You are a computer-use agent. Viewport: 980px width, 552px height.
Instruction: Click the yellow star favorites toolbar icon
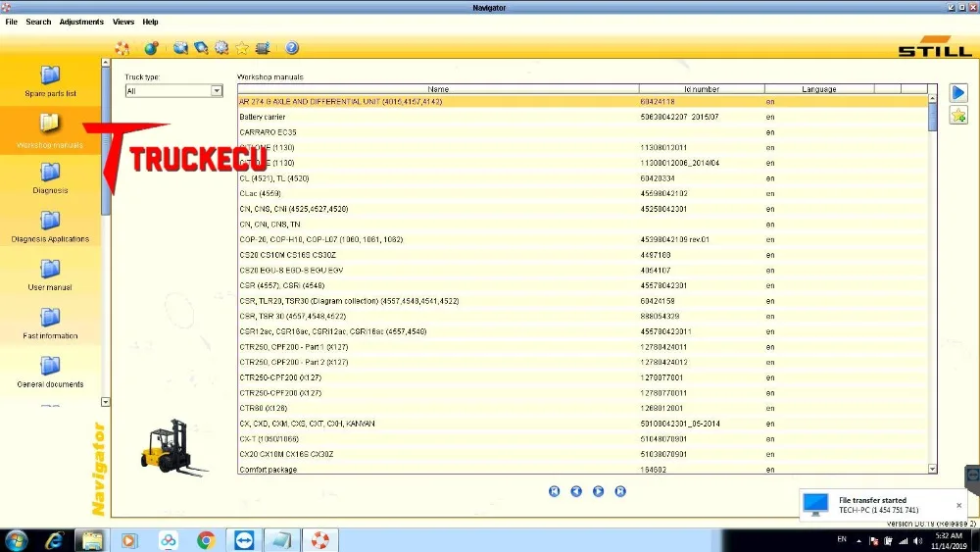click(x=242, y=48)
